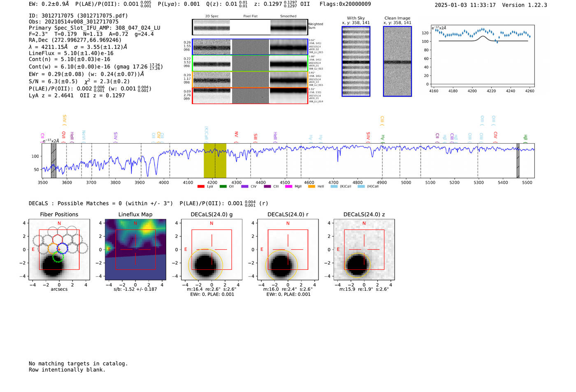This screenshot has width=576, height=392.
Task: Click the orange HeII legend swatch
Action: click(x=311, y=187)
